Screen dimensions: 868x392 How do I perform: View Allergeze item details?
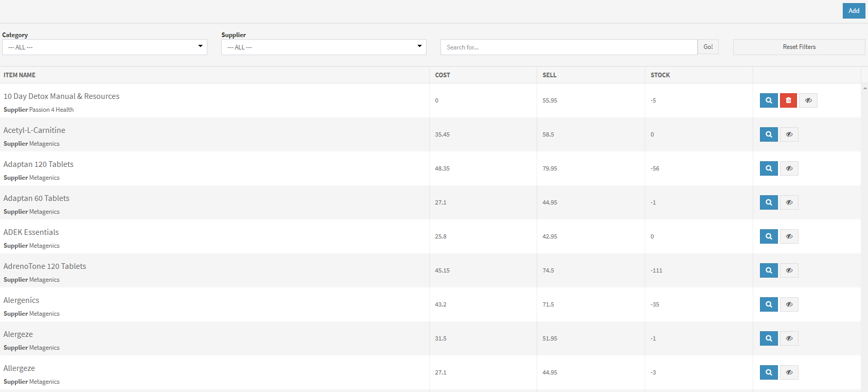click(x=769, y=372)
